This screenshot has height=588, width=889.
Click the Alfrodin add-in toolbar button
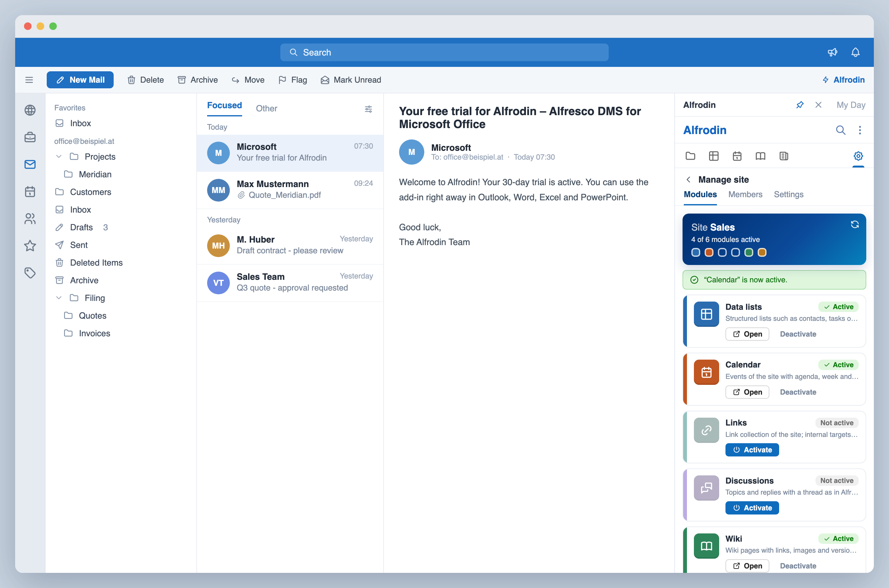(843, 80)
